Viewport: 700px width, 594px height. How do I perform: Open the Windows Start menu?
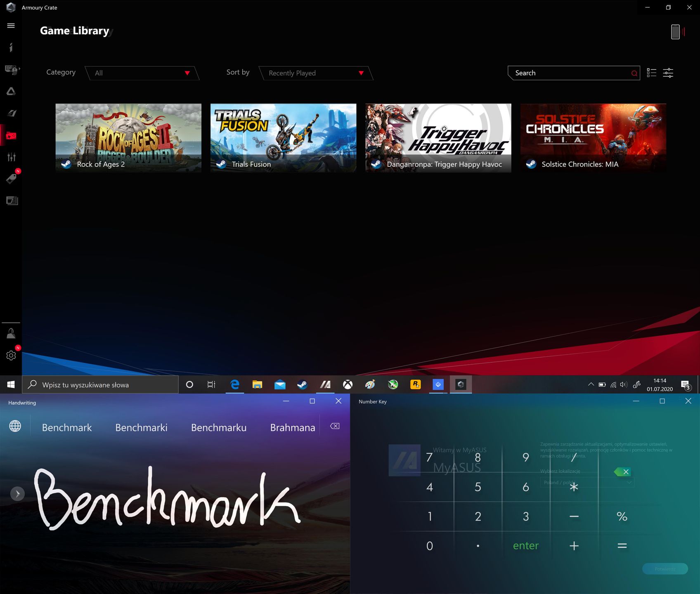(11, 384)
